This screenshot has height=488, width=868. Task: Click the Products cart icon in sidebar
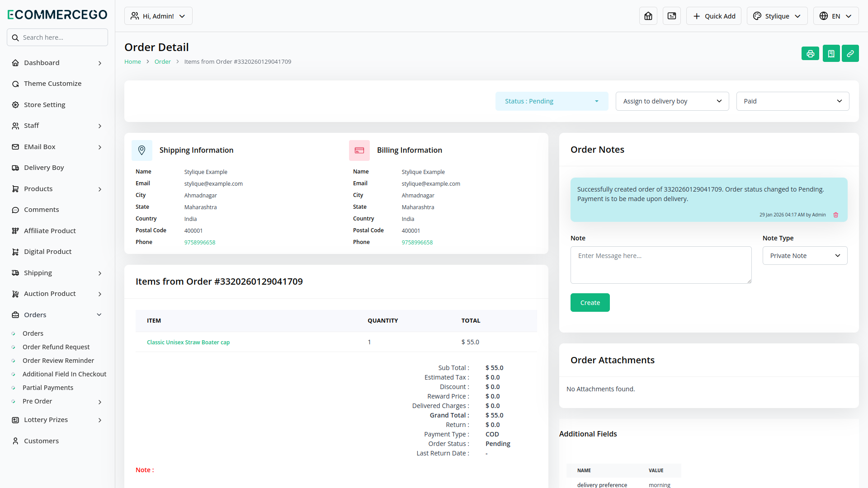coord(15,189)
